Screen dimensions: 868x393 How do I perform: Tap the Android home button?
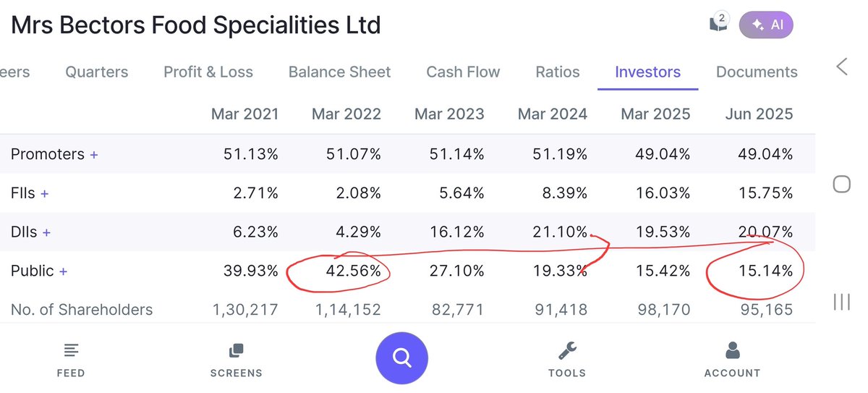coord(842,184)
